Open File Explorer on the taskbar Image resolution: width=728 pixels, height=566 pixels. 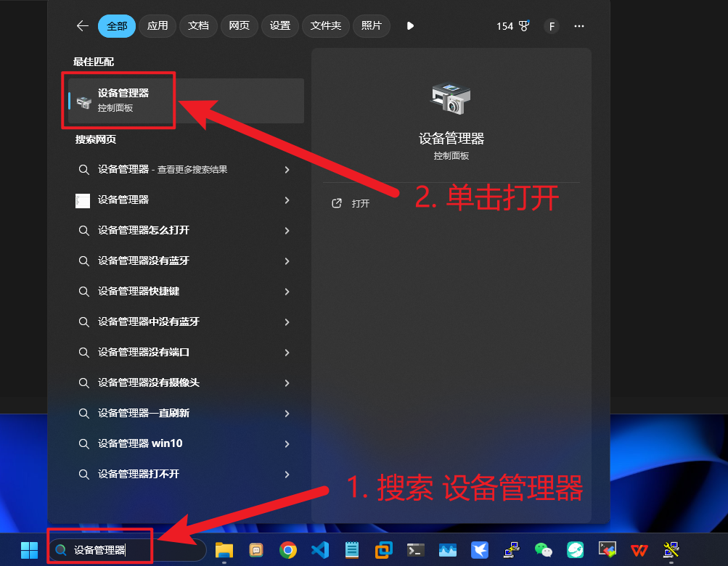pyautogui.click(x=224, y=549)
